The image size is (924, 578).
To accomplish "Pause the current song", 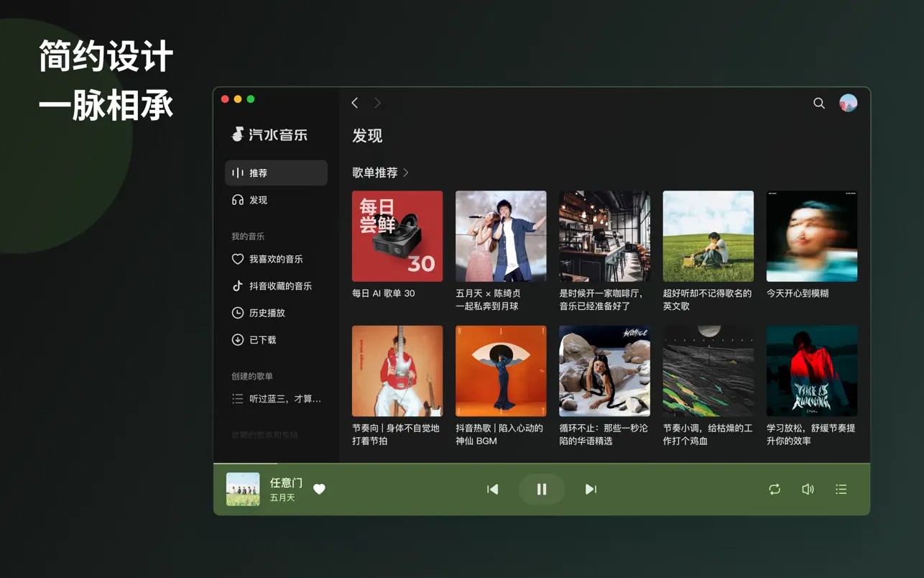I will pos(542,489).
